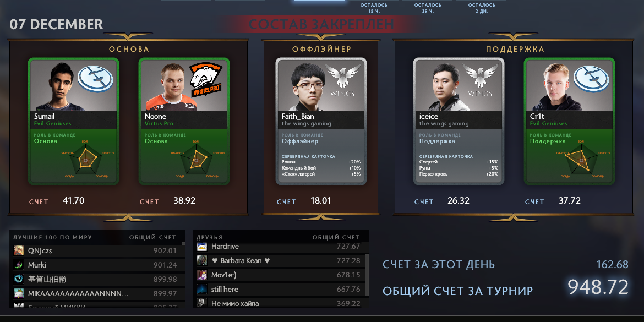Click Sumail's pentagon stats chart
The image size is (644, 322).
(x=85, y=158)
